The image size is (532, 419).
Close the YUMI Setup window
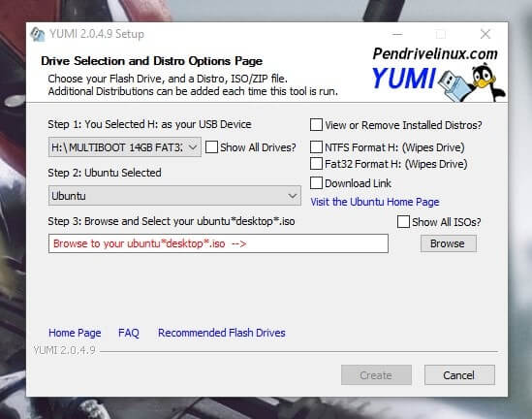pos(485,34)
